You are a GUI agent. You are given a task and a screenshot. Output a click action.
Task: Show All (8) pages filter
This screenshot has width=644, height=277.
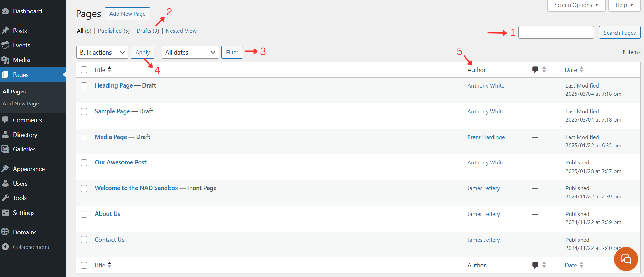pyautogui.click(x=84, y=31)
